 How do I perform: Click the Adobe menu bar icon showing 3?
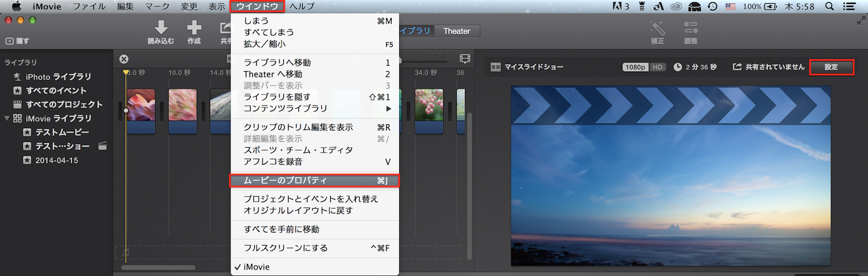point(621,7)
